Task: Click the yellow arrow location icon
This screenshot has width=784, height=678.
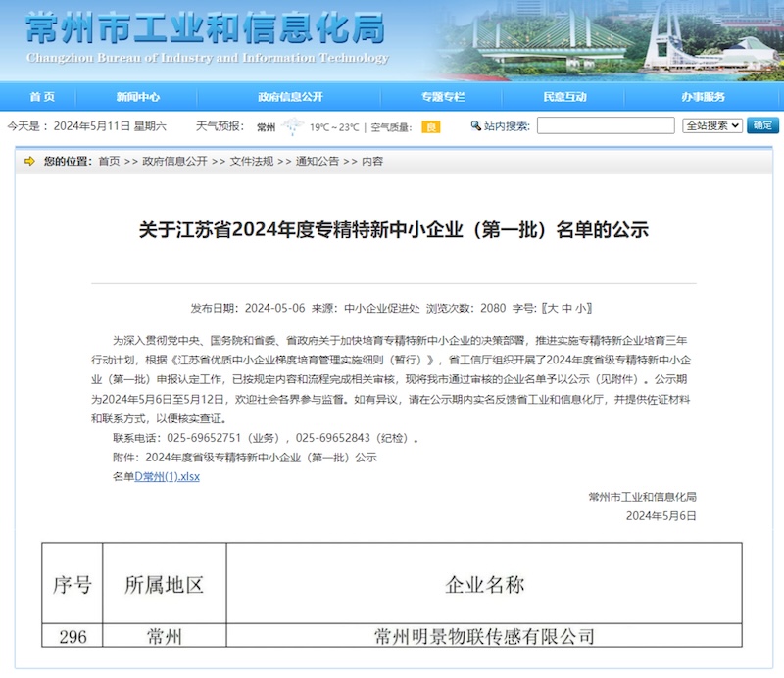Action: pos(30,161)
